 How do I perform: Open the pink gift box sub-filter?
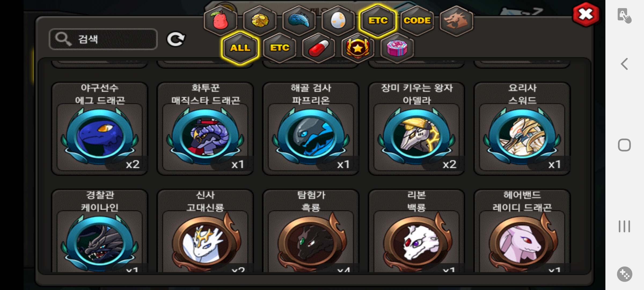397,48
